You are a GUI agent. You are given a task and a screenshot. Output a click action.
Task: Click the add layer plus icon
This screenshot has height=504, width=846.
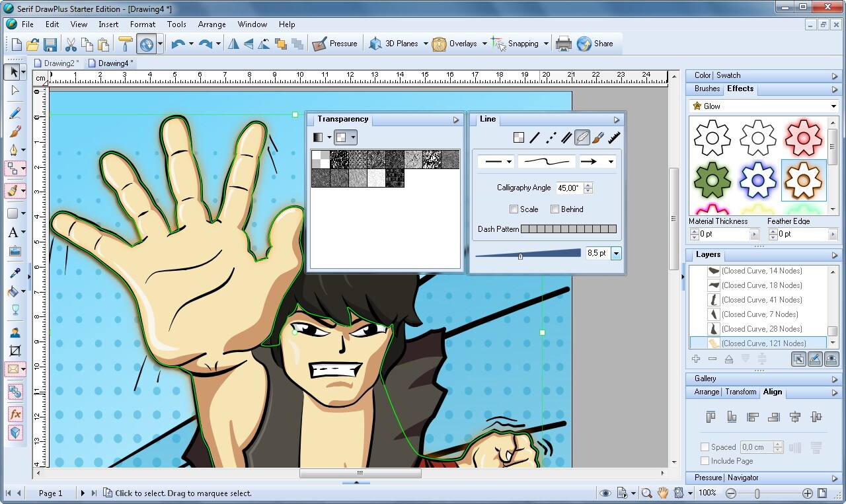pyautogui.click(x=695, y=358)
